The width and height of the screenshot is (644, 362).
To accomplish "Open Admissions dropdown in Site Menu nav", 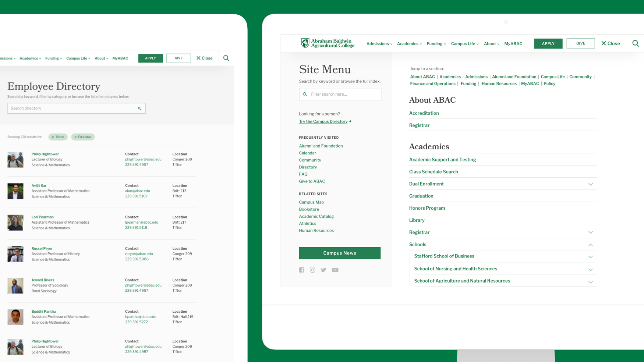I will 379,44.
